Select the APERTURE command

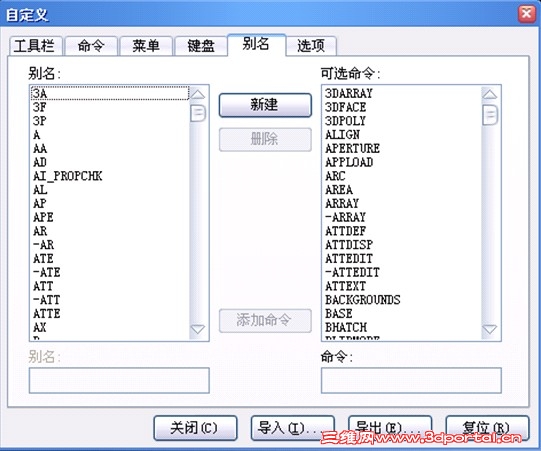[x=402, y=148]
